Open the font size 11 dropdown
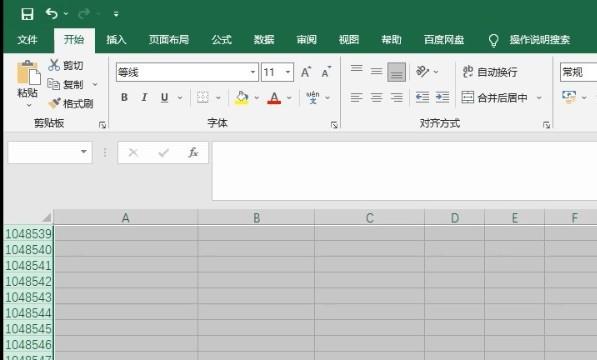 tap(288, 72)
